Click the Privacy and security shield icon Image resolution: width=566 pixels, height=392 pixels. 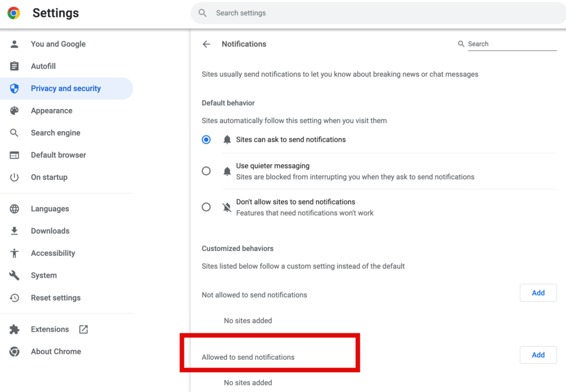click(x=14, y=88)
